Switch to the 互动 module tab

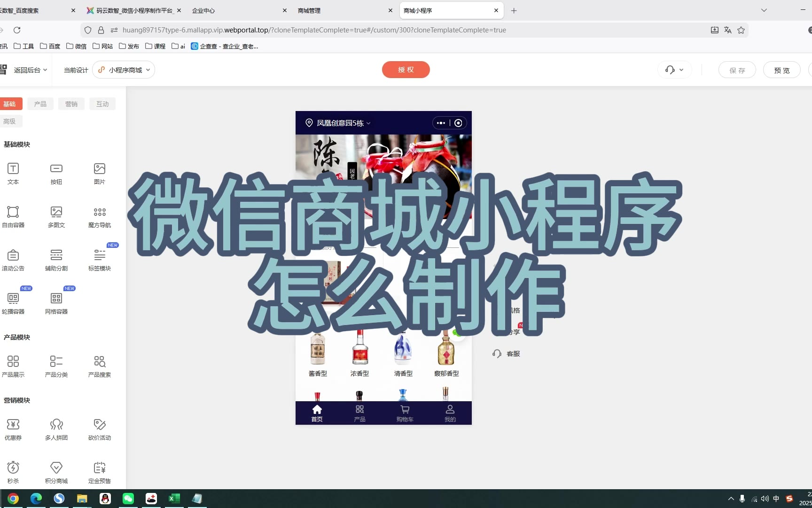coord(102,104)
